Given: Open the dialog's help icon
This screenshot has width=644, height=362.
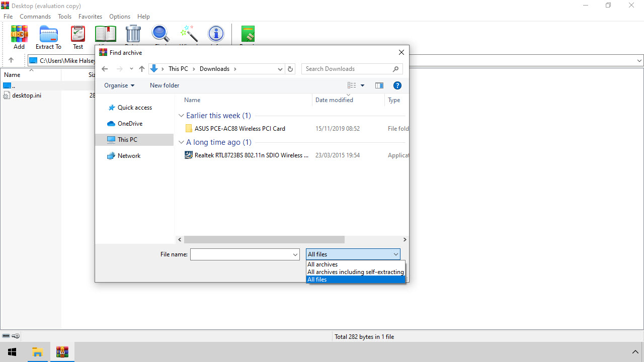Looking at the screenshot, I should pos(397,85).
